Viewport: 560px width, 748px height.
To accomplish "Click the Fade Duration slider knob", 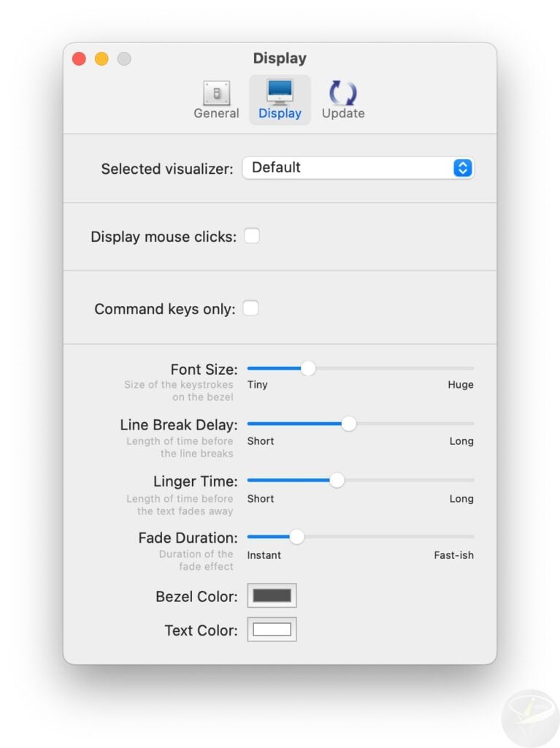I will (296, 537).
